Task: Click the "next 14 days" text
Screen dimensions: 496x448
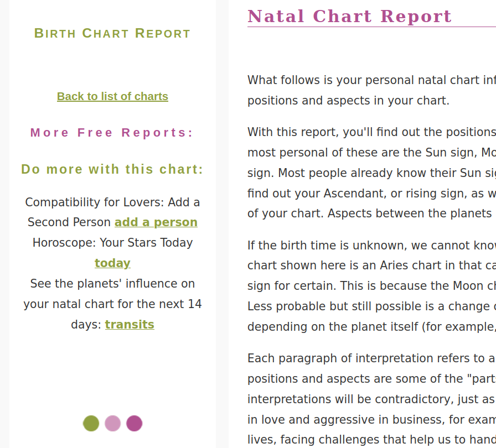Action: pyautogui.click(x=166, y=305)
